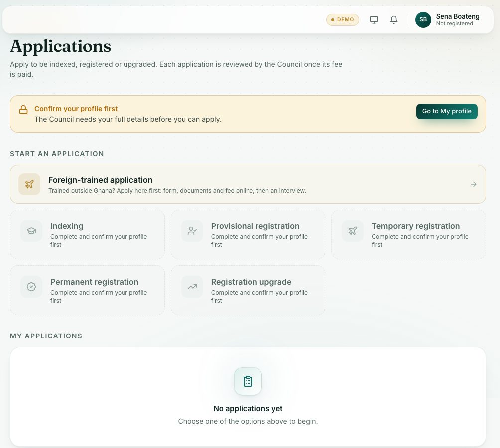This screenshot has height=448, width=500.
Task: Open the Foreign-trained application card
Action: tap(248, 184)
